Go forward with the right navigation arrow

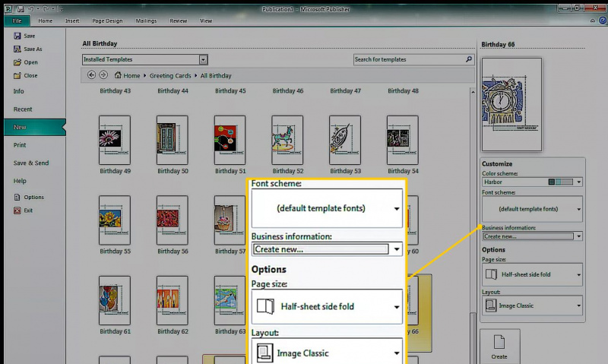coord(103,74)
